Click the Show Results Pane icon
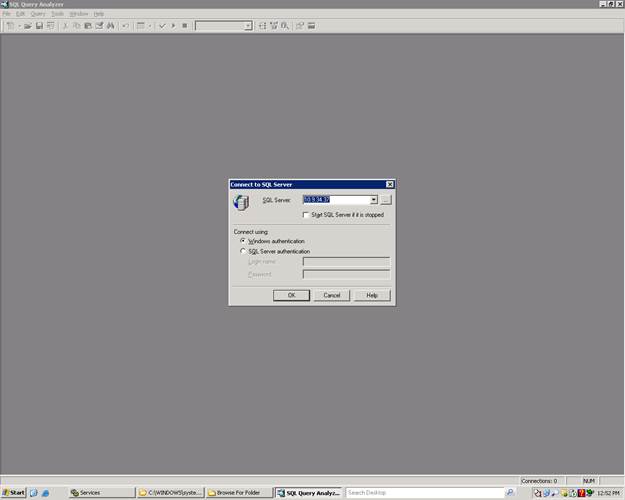 coord(311,26)
